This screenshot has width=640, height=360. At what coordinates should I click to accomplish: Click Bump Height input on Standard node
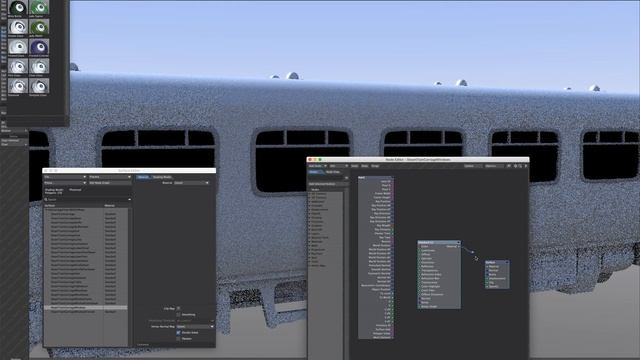420,307
